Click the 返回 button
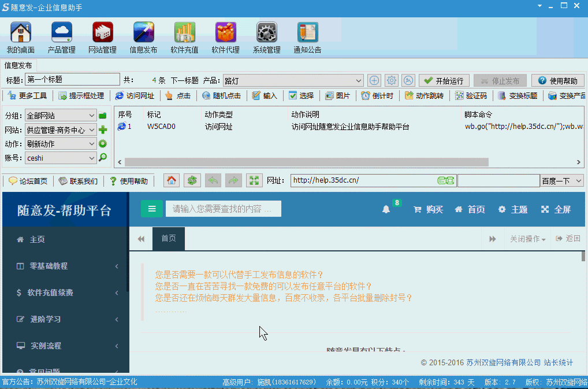Viewport: 588px width, 389px height. [568, 239]
